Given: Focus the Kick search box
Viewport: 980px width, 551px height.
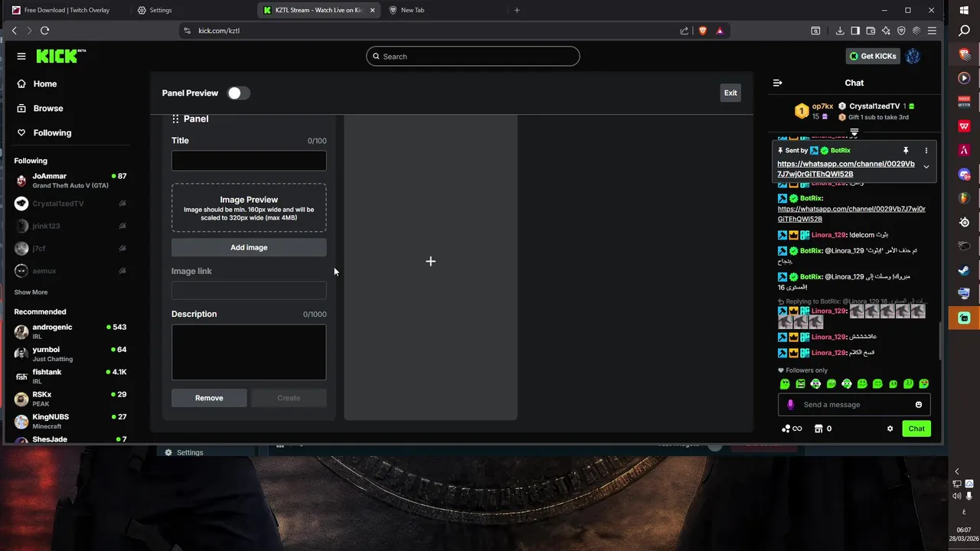Looking at the screenshot, I should point(472,56).
